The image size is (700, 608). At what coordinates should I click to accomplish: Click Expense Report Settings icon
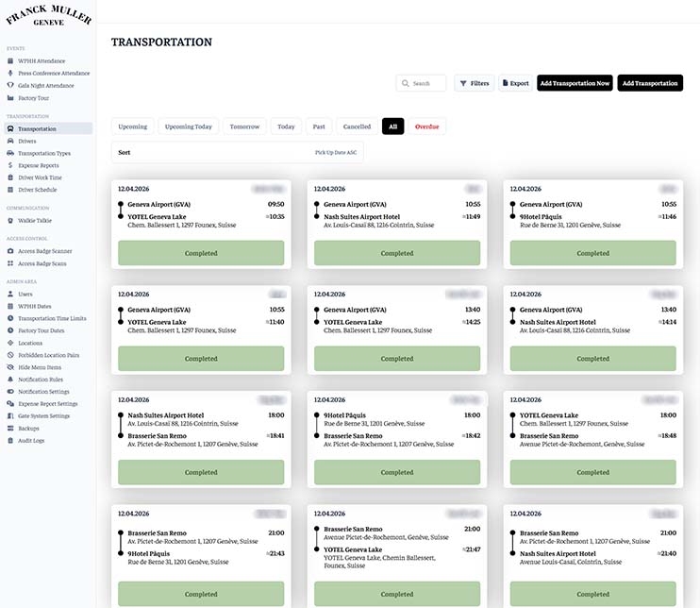pyautogui.click(x=10, y=403)
